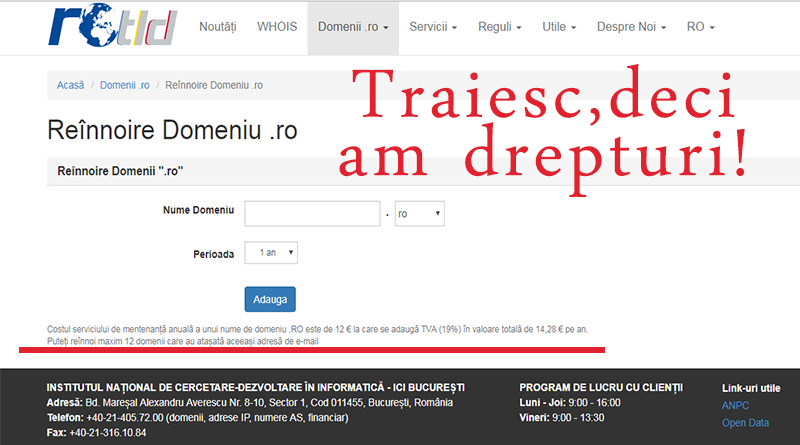This screenshot has width=800, height=445.
Task: Expand the Despre Noi menu
Action: click(632, 27)
